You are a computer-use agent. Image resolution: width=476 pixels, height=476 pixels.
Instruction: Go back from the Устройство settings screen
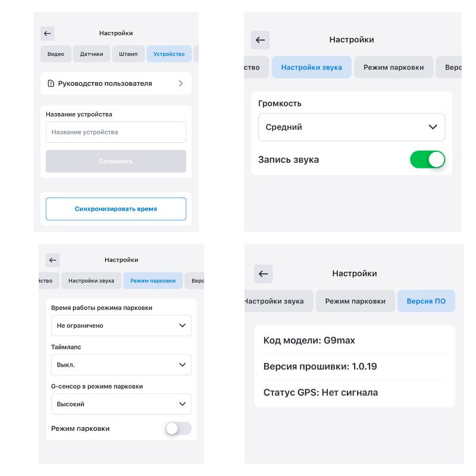coord(48,33)
